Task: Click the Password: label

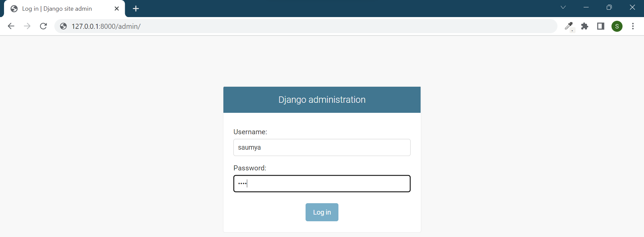Action: click(x=250, y=168)
